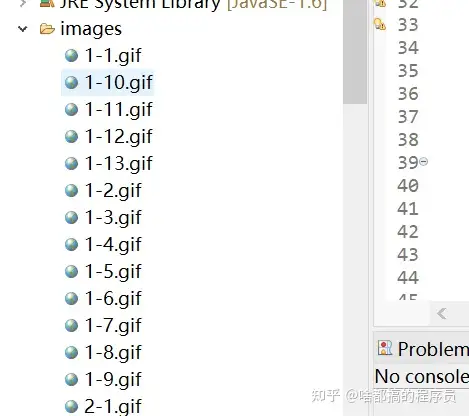Viewport: 469px width, 416px height.
Task: Expand the JRE System Library node
Action: 22,3
